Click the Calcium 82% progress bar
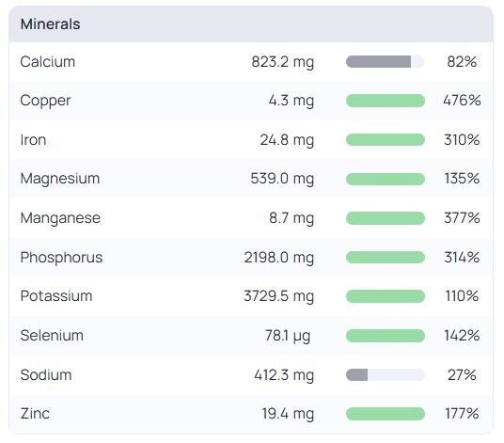Screen dimensions: 504x443 (386, 62)
